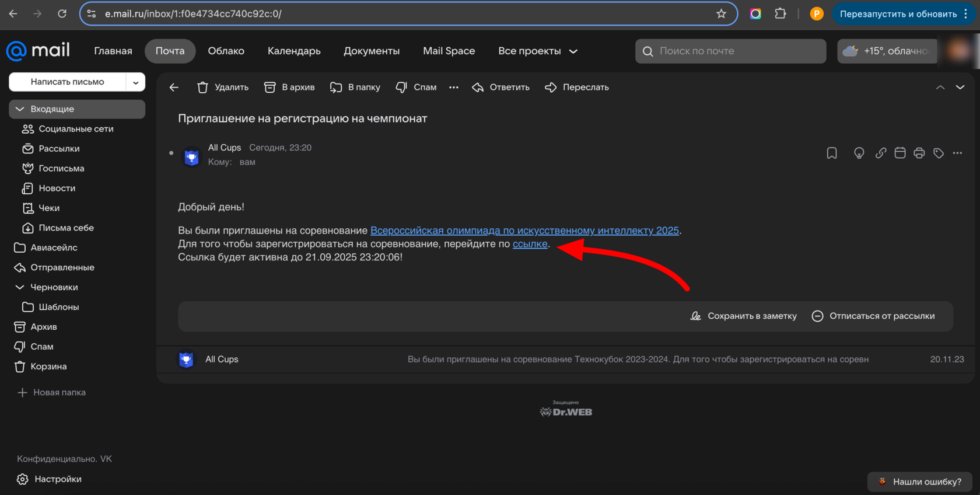Click В папку to move email

[x=355, y=87]
